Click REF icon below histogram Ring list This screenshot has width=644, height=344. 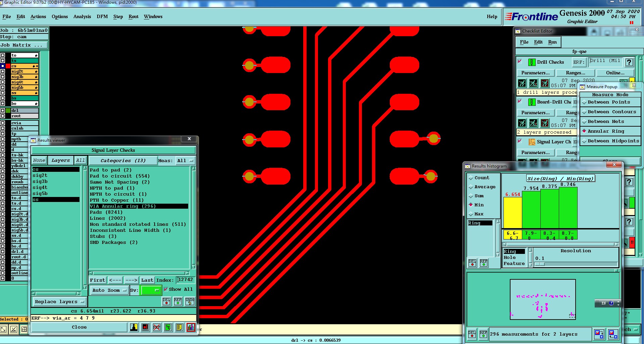pyautogui.click(x=484, y=263)
